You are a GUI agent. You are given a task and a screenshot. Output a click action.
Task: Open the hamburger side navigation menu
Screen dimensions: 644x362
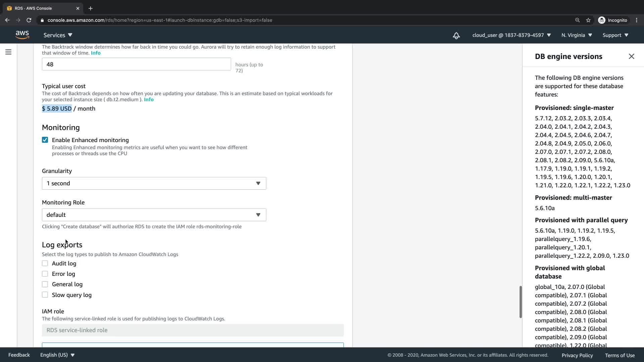pyautogui.click(x=8, y=52)
